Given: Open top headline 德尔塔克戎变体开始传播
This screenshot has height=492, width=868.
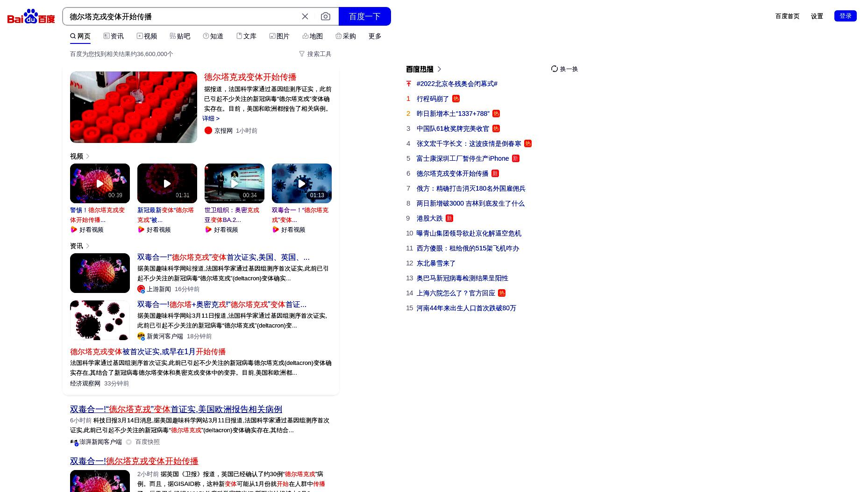Looking at the screenshot, I should (250, 77).
